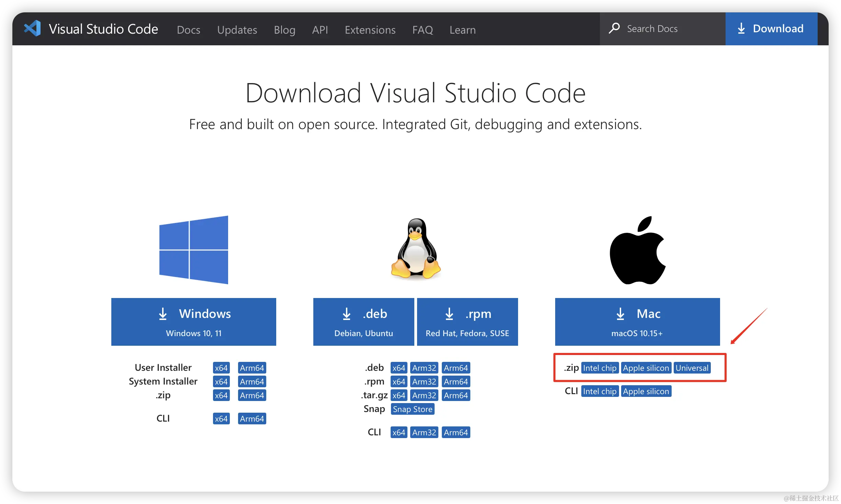The width and height of the screenshot is (841, 504).
Task: Click the Linux Tux penguin icon
Action: (416, 248)
